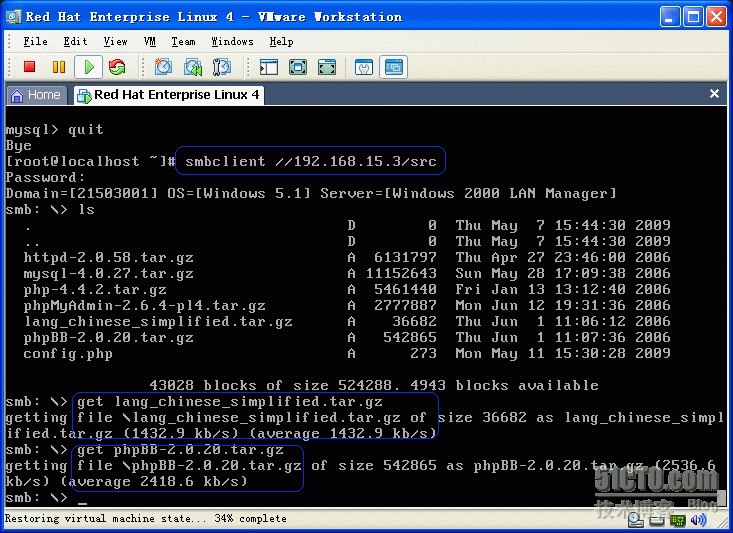Image resolution: width=733 pixels, height=533 pixels.
Task: Open the Edit menu
Action: [x=75, y=42]
